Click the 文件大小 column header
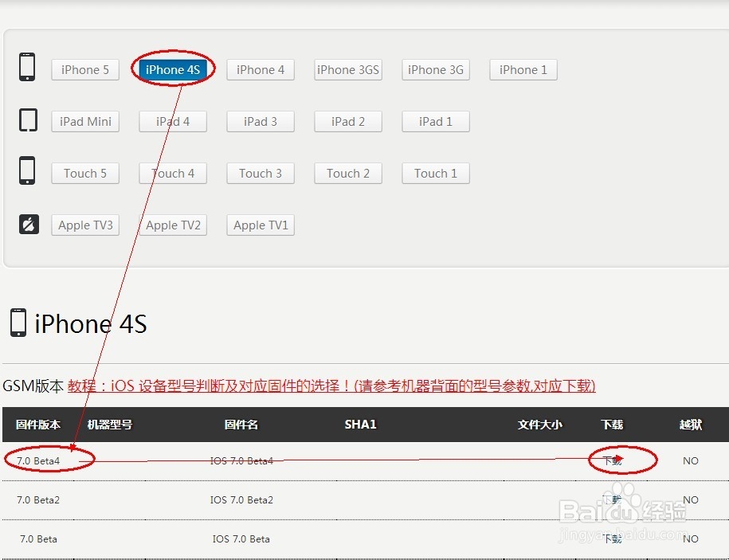The height and width of the screenshot is (560, 729). pos(540,425)
